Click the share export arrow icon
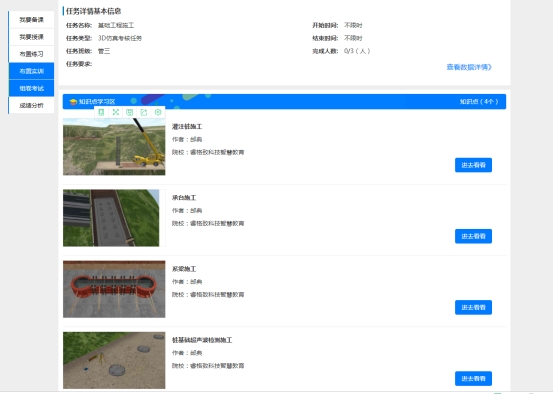This screenshot has width=553, height=395. [144, 112]
